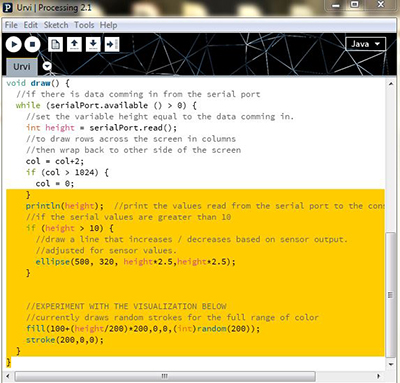Click the vertical scrollbar thumb

click(390, 295)
